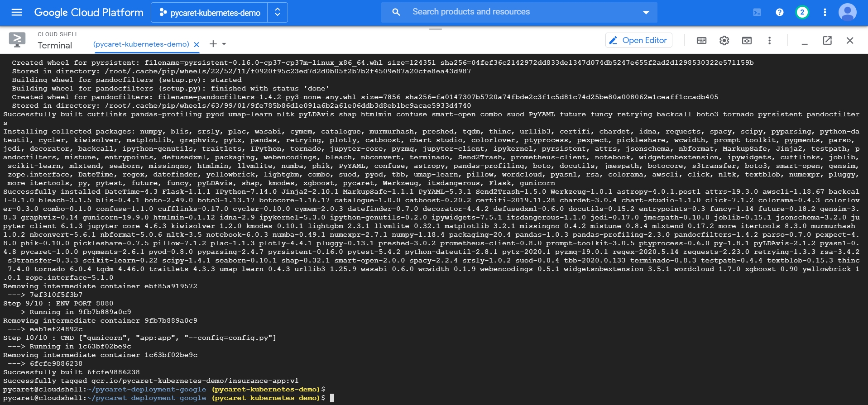Open Cloud Shell in a new window
This screenshot has width=868, height=405.
[827, 41]
